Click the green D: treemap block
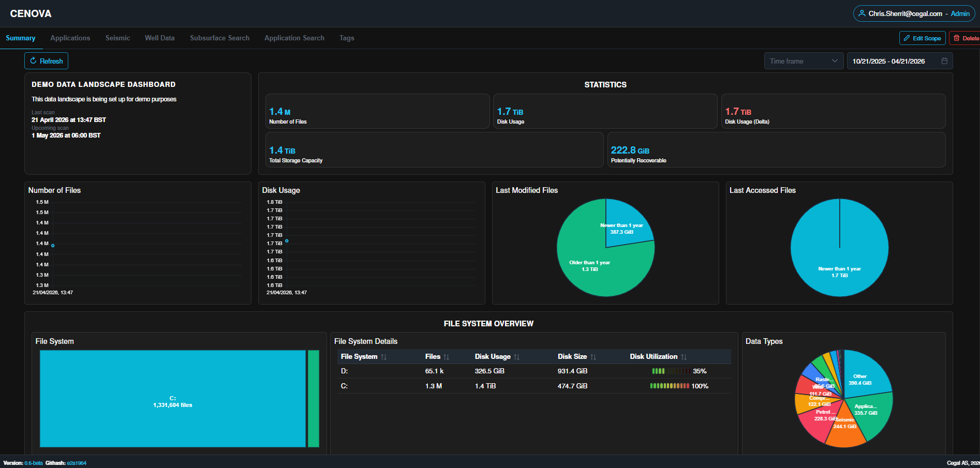This screenshot has height=468, width=980. tap(314, 399)
